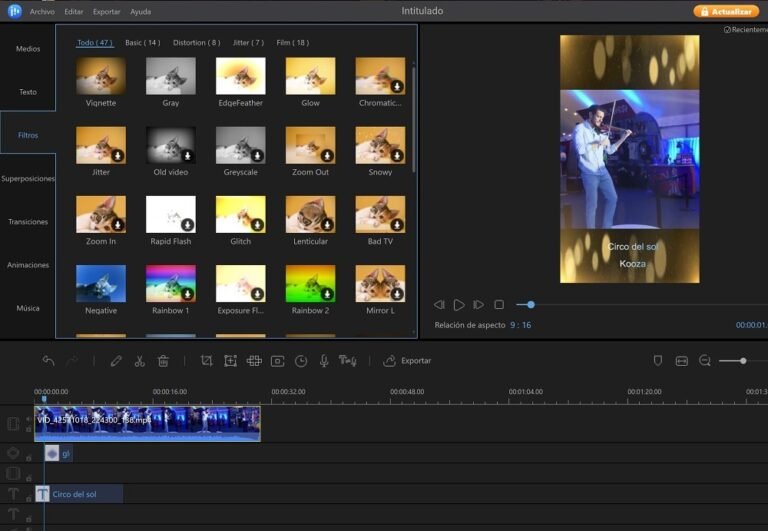Viewport: 768px width, 531px height.
Task: Switch to the Distortion ( 8 ) tab
Action: point(196,43)
